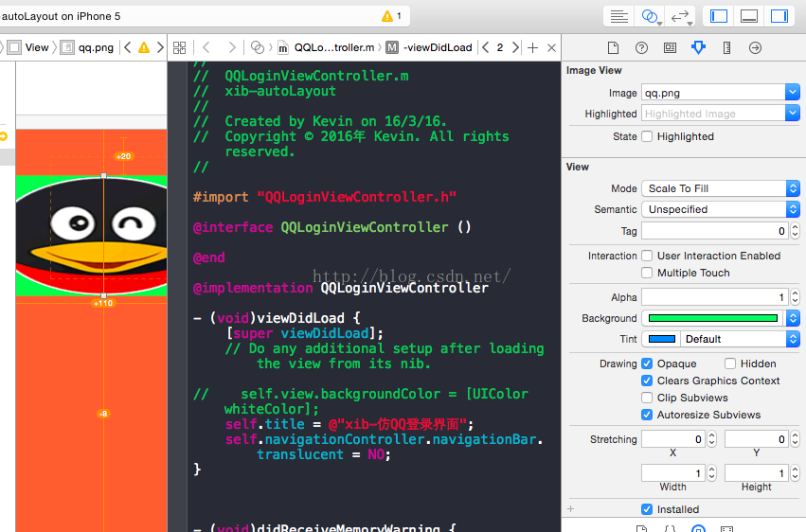806x532 pixels.
Task: Click the yellow warning icon in the activity bar
Action: 387,16
